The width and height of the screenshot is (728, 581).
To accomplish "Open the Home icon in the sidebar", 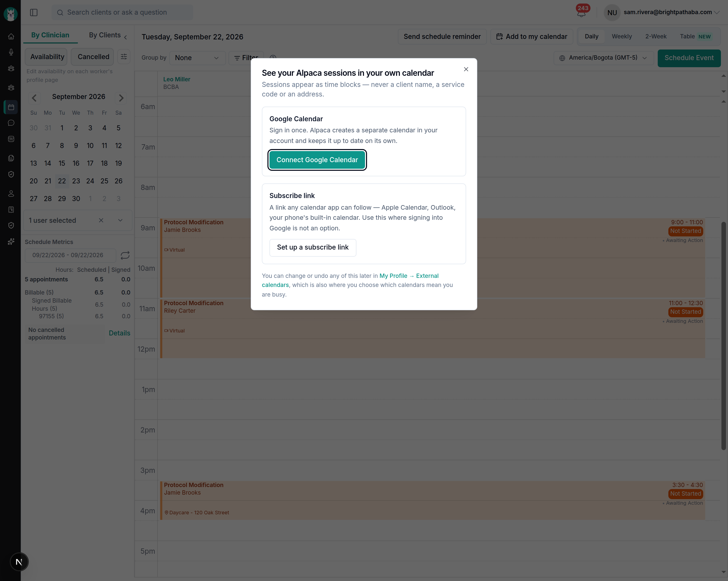I will tap(11, 36).
